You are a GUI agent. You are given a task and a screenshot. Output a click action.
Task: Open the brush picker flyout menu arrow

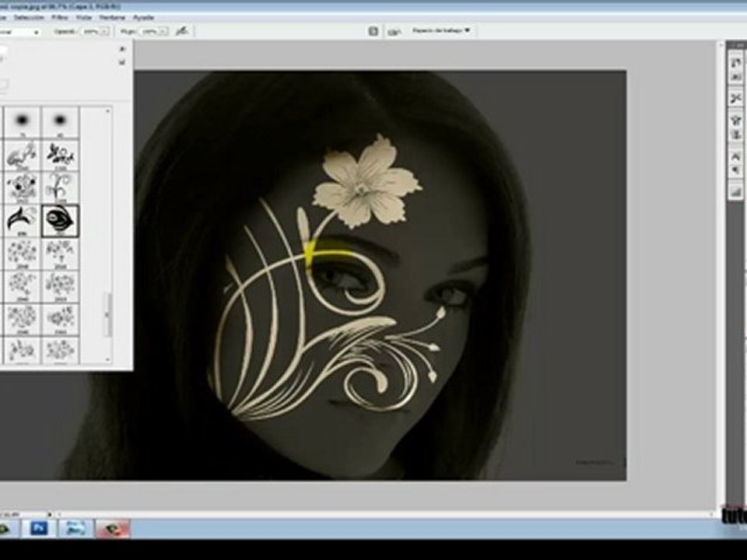[122, 48]
